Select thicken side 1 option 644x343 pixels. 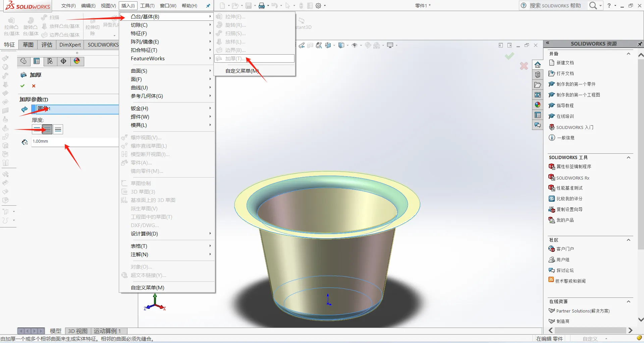coord(37,129)
